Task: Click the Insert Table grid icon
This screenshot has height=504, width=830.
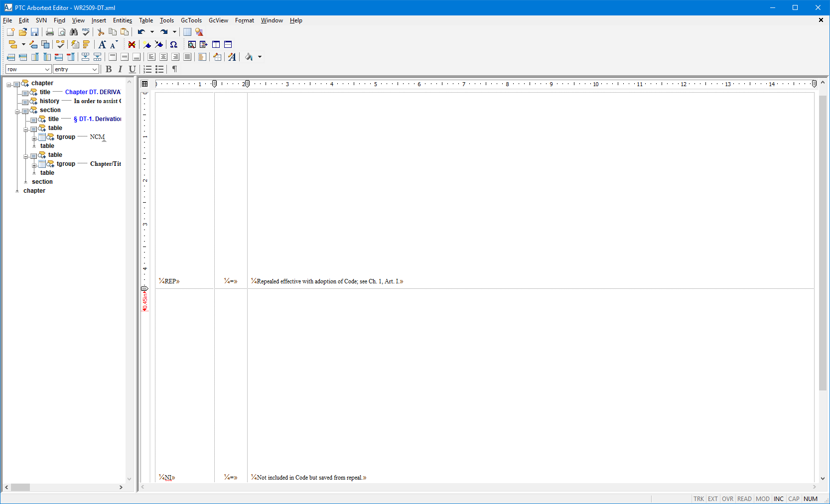Action: [x=187, y=32]
